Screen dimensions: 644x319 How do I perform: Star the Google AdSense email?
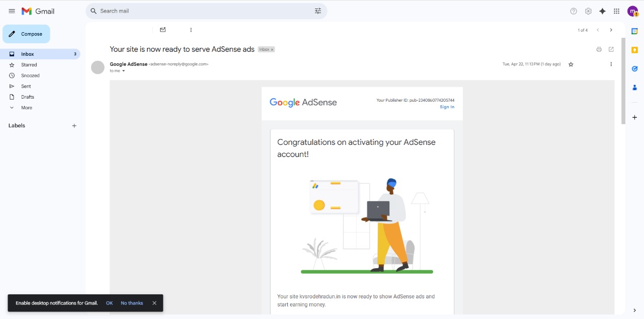point(571,64)
